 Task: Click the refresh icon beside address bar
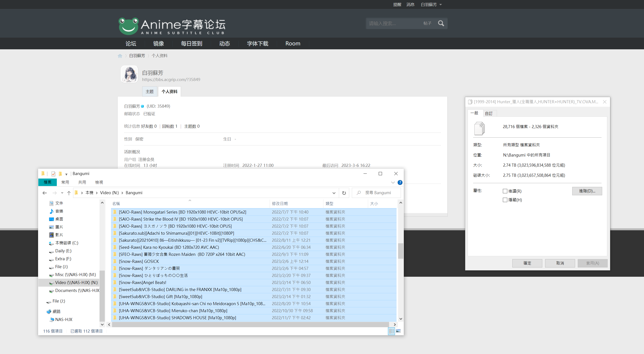point(344,193)
